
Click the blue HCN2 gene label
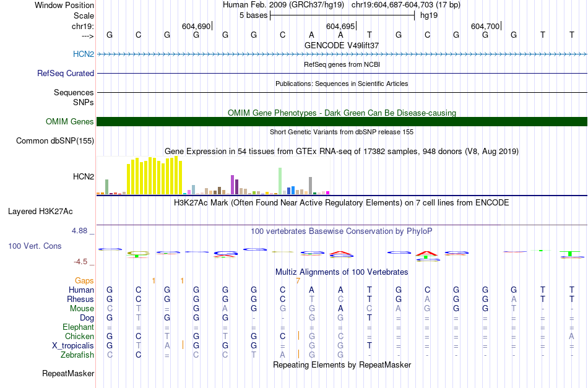click(x=84, y=54)
